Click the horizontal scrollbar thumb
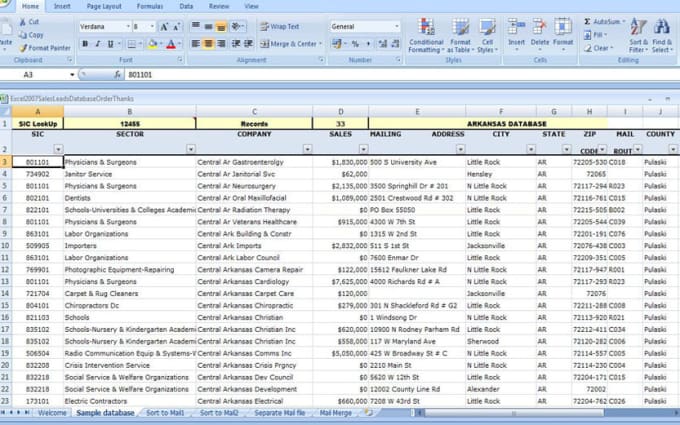The height and width of the screenshot is (425, 680). click(x=514, y=413)
